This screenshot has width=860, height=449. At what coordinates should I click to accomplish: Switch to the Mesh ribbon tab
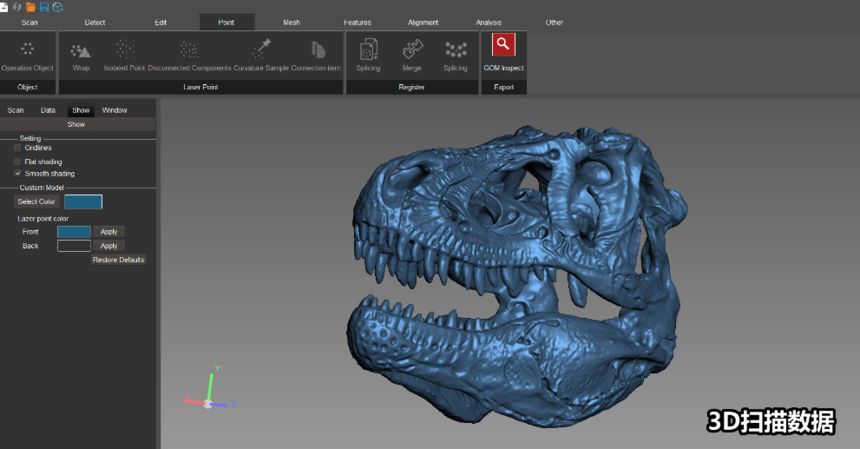(x=292, y=22)
